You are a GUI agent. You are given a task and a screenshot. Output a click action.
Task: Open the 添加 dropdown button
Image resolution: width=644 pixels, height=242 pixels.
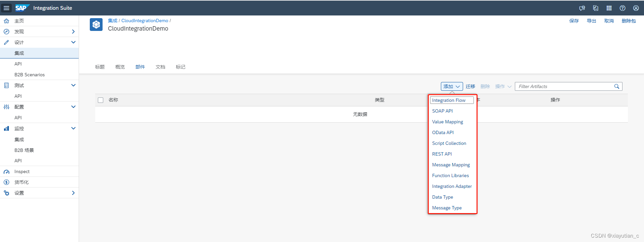click(452, 86)
